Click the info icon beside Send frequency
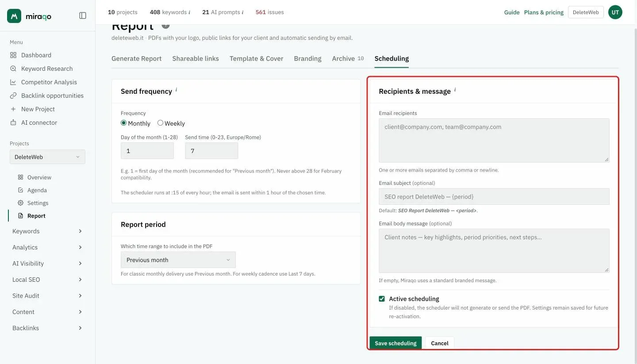 (x=176, y=89)
